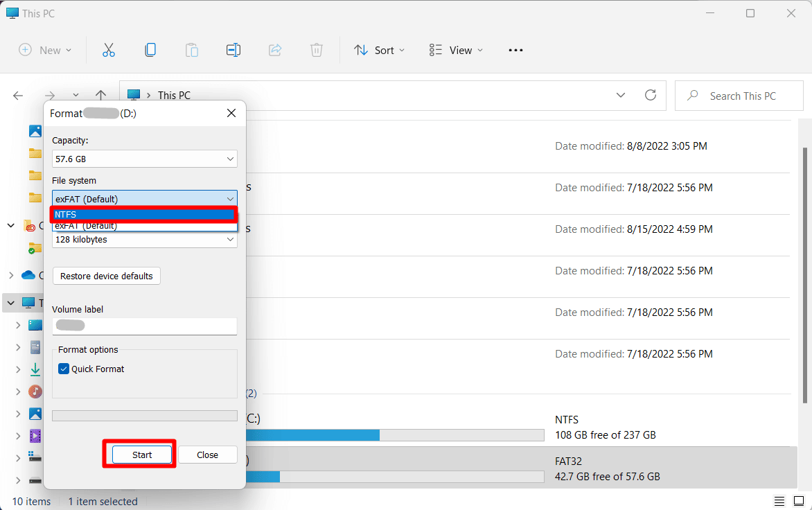This screenshot has height=510, width=812.
Task: Open the Sort menu
Action: (379, 50)
